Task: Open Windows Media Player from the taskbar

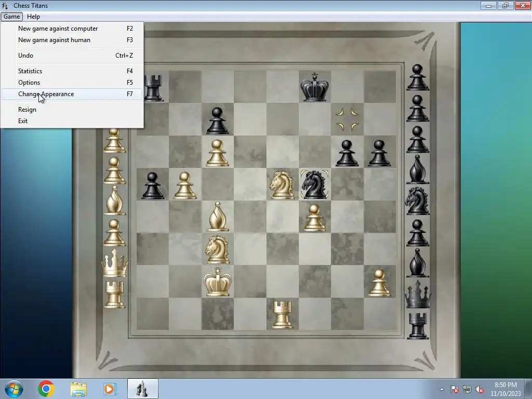Action: coord(110,389)
